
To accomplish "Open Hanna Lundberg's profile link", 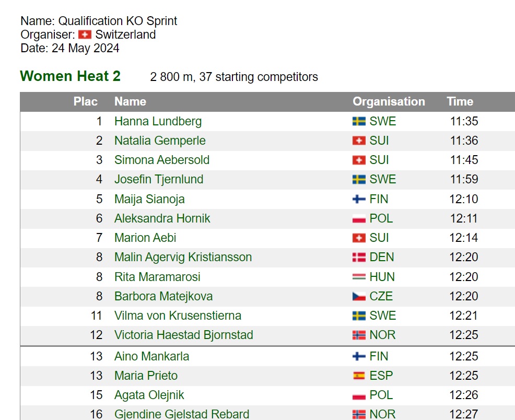I will [x=158, y=121].
